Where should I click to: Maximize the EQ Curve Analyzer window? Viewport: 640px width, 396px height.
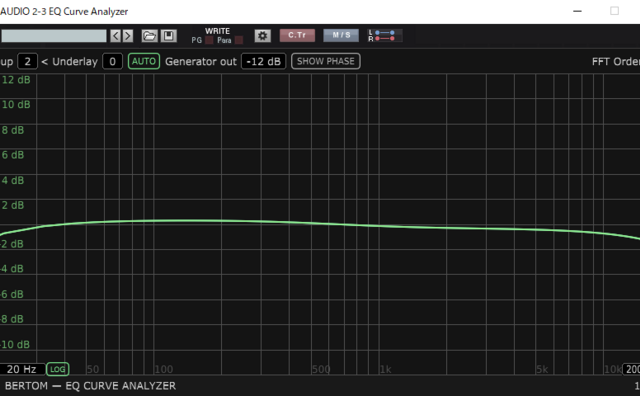[x=614, y=11]
